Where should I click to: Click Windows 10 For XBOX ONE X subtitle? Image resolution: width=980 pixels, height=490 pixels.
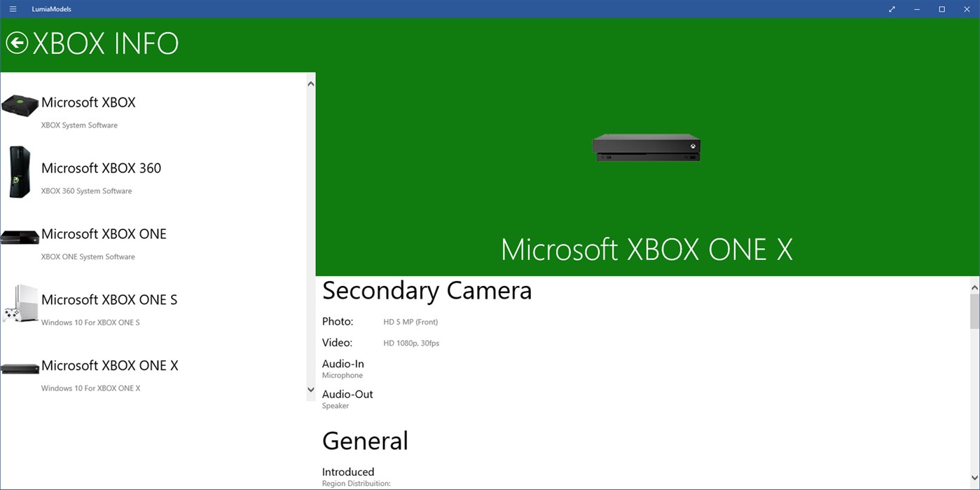tap(90, 388)
